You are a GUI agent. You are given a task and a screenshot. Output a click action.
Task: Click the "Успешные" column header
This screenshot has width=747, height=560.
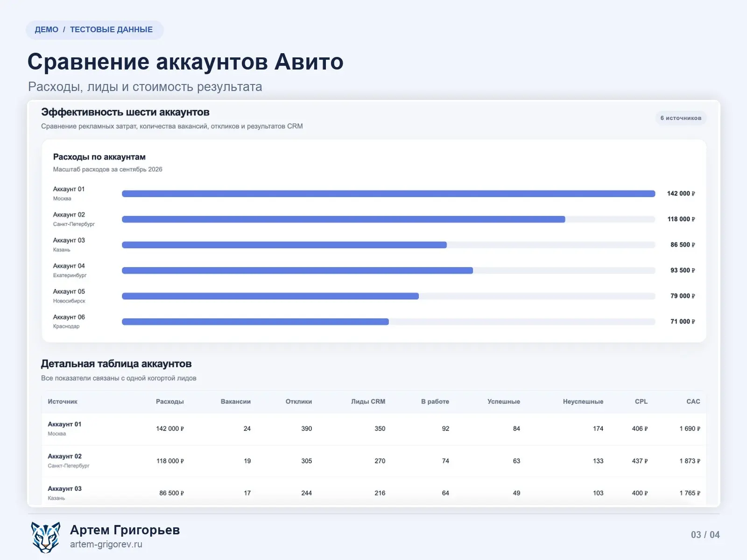tap(504, 401)
